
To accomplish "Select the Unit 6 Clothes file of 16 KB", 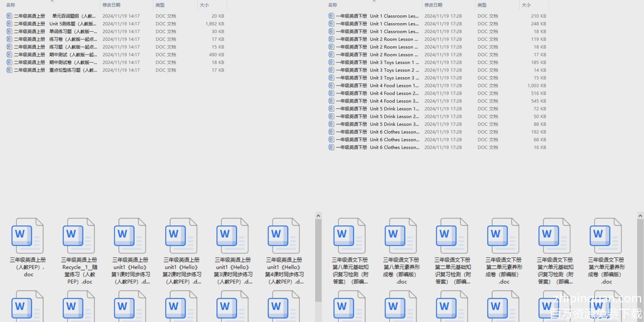I will coord(331,147).
